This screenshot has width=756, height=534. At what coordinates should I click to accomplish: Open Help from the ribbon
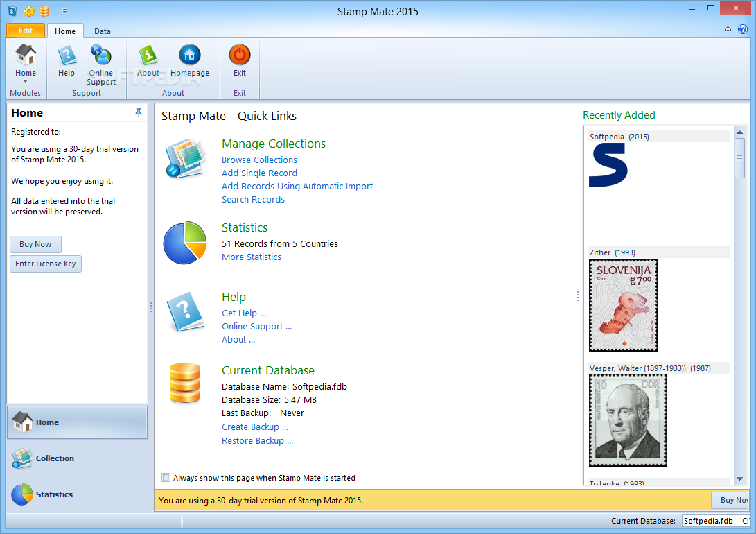pos(67,60)
